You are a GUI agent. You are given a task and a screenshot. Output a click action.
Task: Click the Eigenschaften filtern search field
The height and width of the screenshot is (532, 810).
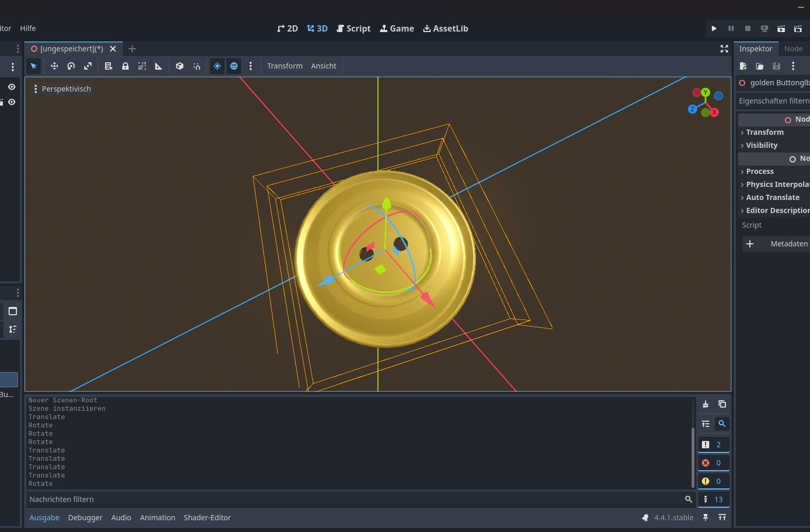pyautogui.click(x=774, y=101)
